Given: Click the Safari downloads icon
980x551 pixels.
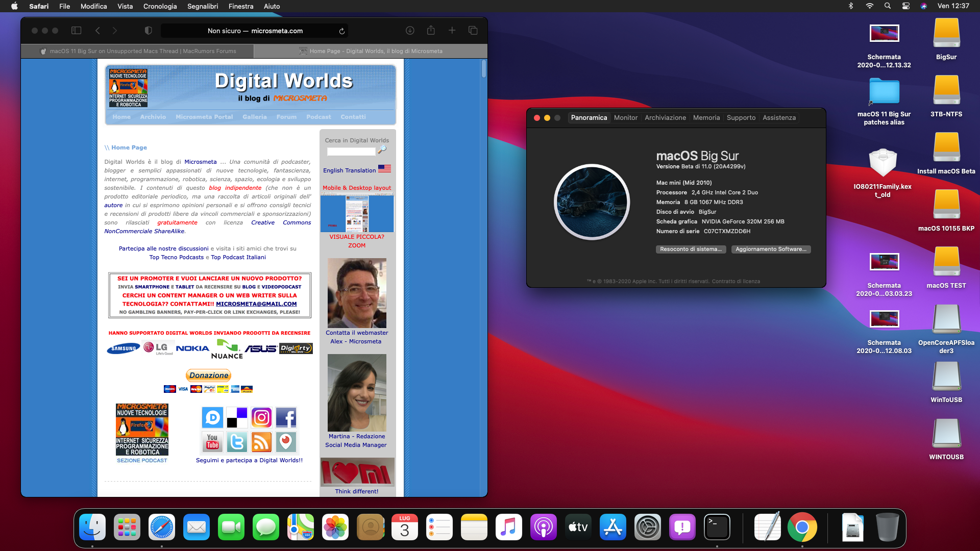Looking at the screenshot, I should coord(410,31).
